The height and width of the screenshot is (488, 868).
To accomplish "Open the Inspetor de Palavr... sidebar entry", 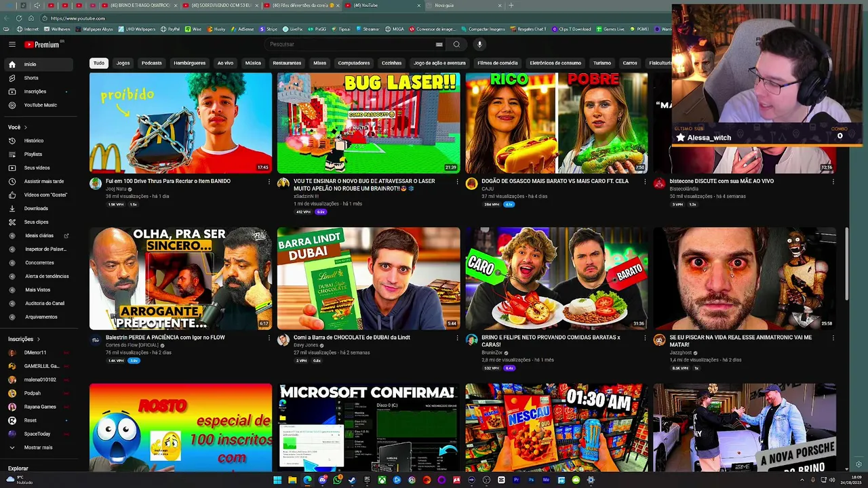I will point(38,249).
